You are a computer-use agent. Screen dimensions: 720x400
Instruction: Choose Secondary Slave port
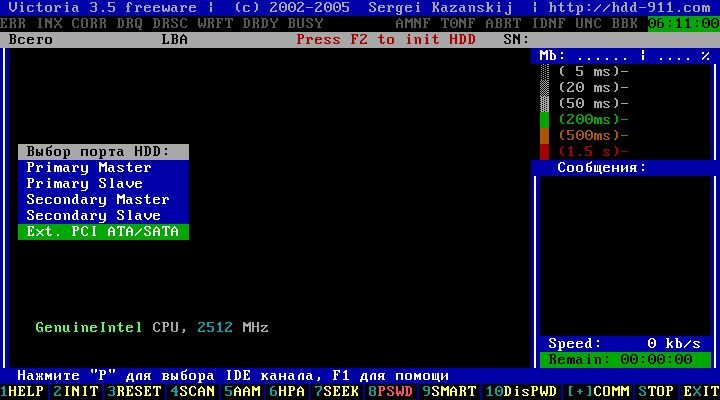click(x=103, y=215)
